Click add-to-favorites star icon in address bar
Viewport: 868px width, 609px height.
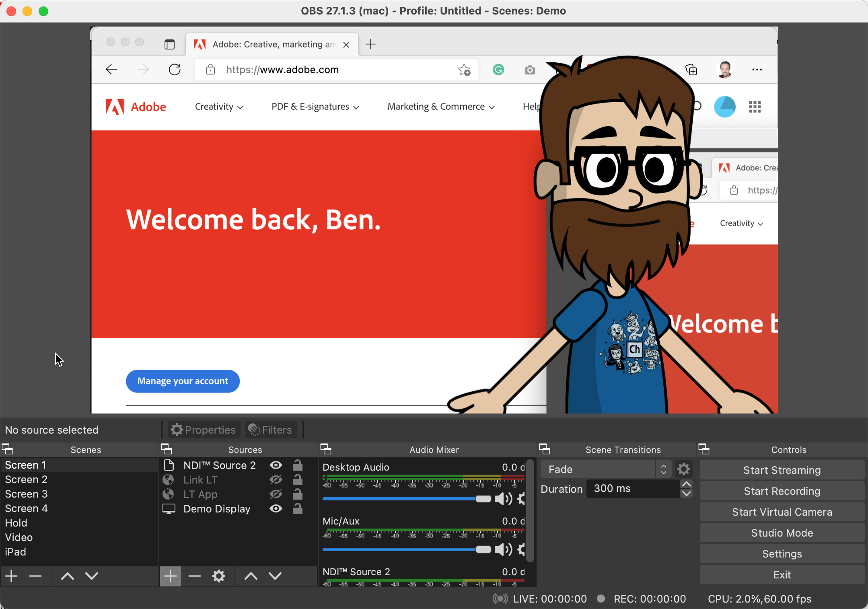[x=464, y=70]
